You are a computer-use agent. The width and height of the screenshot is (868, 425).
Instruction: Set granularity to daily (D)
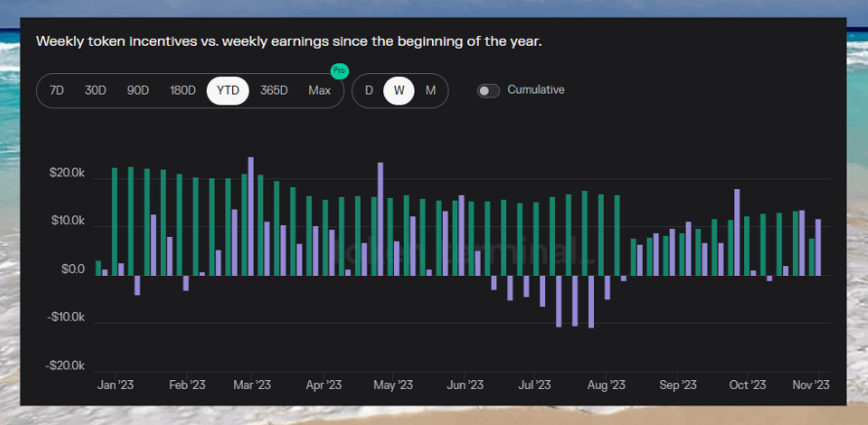[369, 91]
